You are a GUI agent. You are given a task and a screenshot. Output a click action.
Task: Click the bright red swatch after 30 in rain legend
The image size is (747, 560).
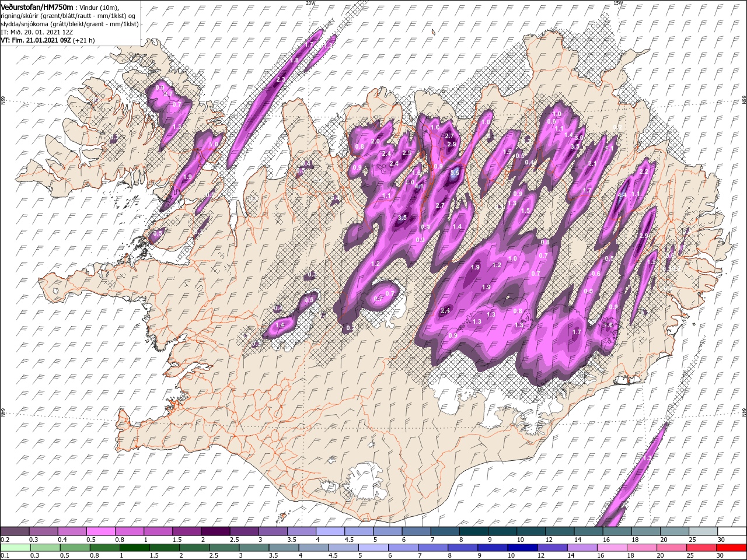pyautogui.click(x=732, y=548)
